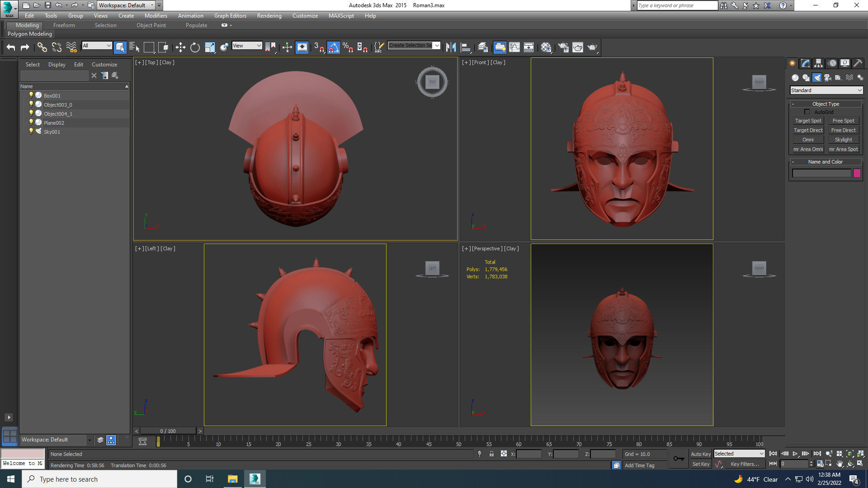Toggle the Selection Lock padlock
Image resolution: width=868 pixels, height=488 pixels.
point(491,454)
